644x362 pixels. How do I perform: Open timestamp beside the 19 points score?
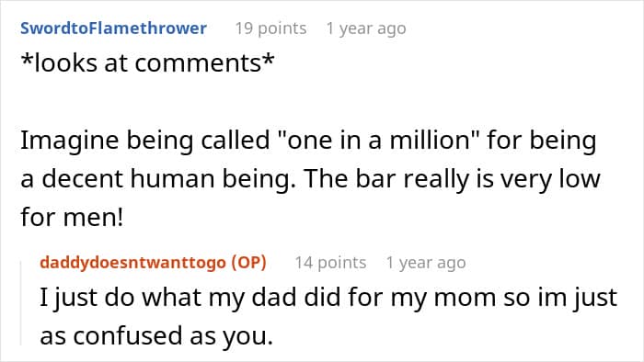click(x=366, y=28)
